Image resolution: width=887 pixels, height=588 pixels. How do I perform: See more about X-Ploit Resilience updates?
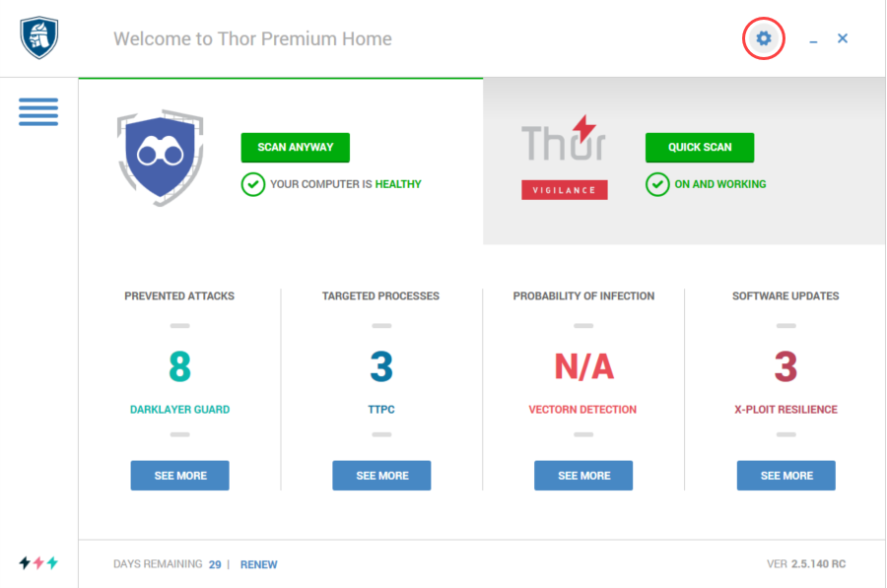pyautogui.click(x=786, y=476)
